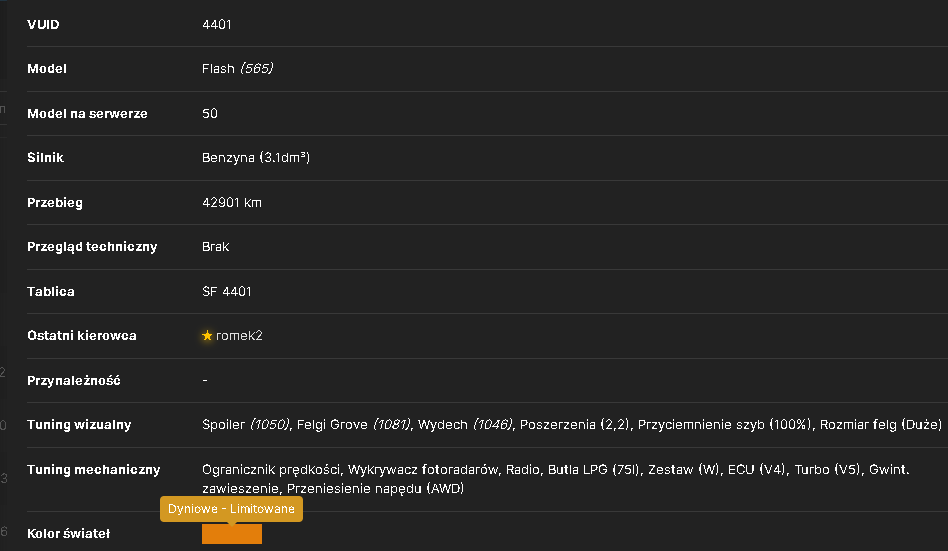Click the Dyniowe - Limitowane tooltip
The width and height of the screenshot is (948, 551).
coord(231,509)
